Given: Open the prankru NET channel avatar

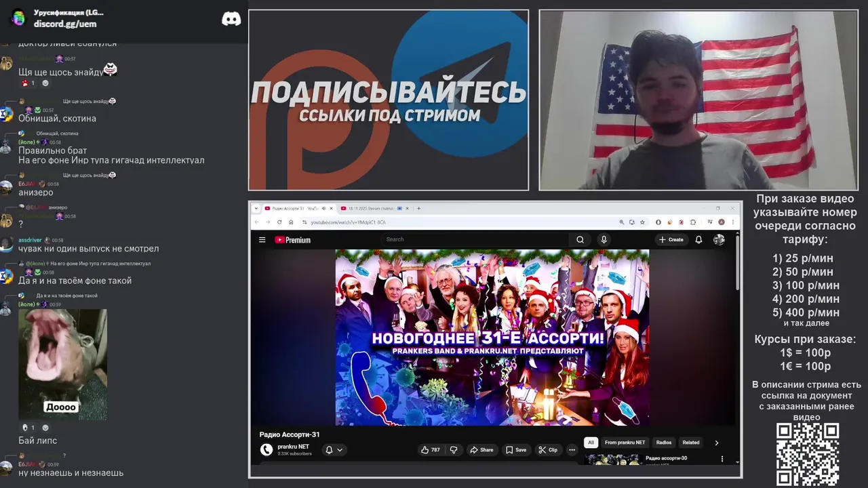Looking at the screenshot, I should pos(267,449).
